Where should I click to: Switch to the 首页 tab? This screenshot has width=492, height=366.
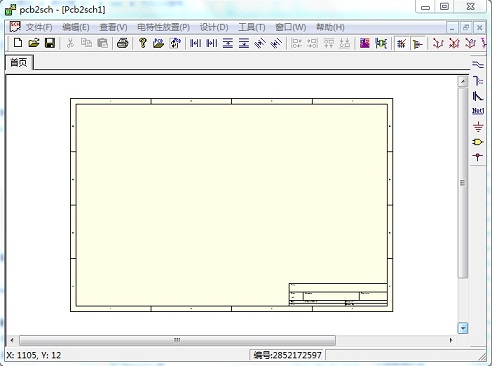point(19,62)
